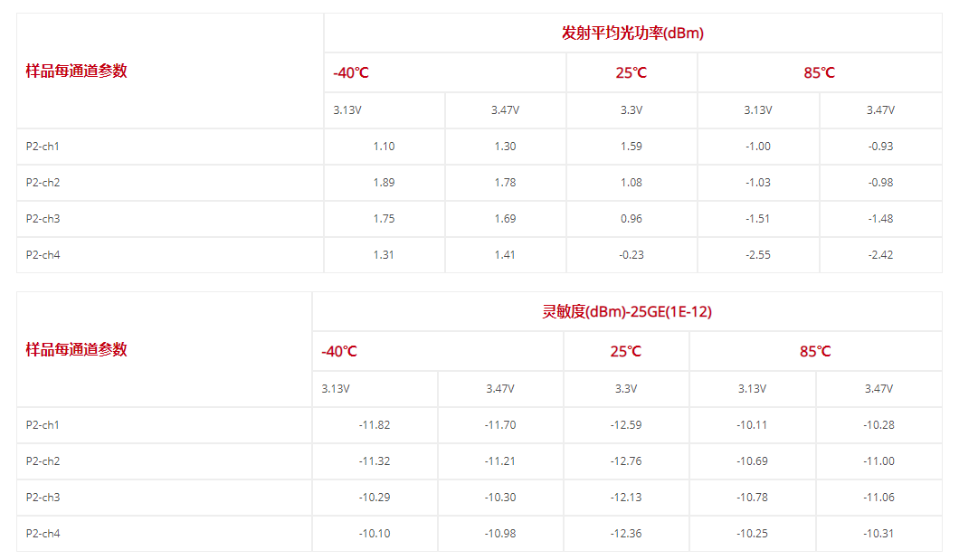This screenshot has height=560, width=959.
Task: Click the -12.13 value in P2-ch3 row
Action: tap(626, 498)
